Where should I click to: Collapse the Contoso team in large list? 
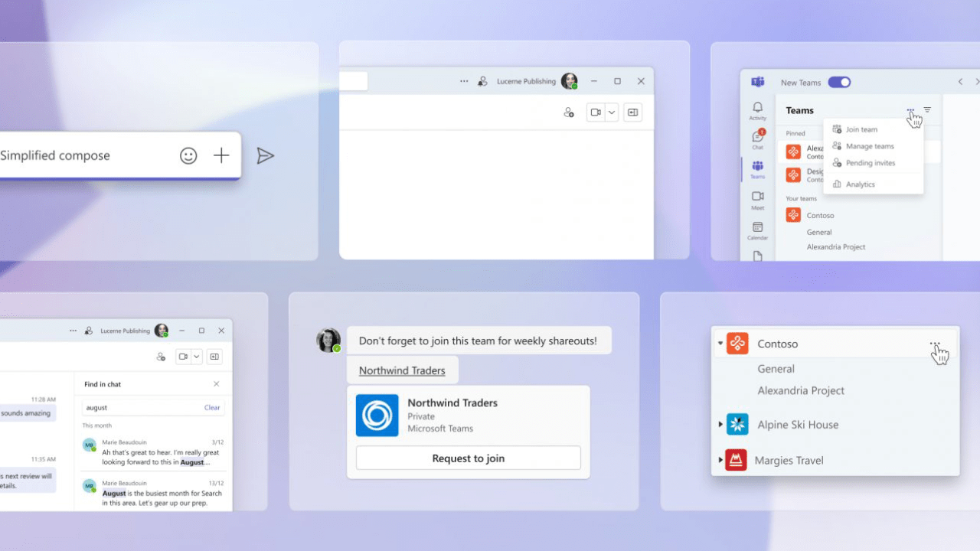click(x=720, y=344)
